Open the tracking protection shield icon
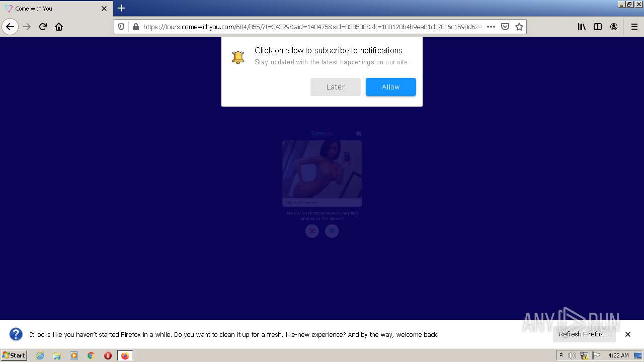This screenshot has width=644, height=362. click(121, 27)
